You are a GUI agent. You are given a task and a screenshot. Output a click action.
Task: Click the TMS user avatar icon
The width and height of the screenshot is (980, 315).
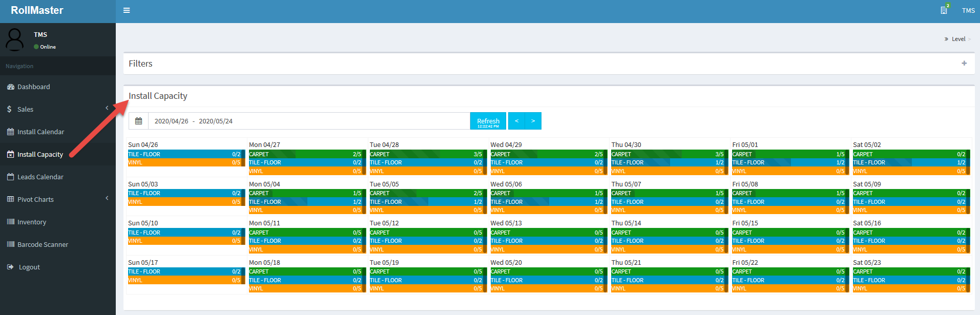15,39
